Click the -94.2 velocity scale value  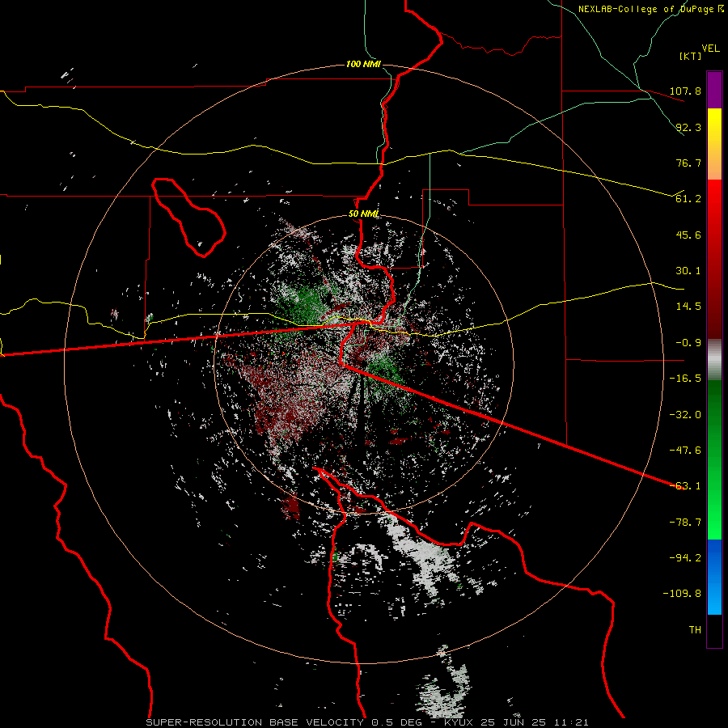pyautogui.click(x=685, y=558)
